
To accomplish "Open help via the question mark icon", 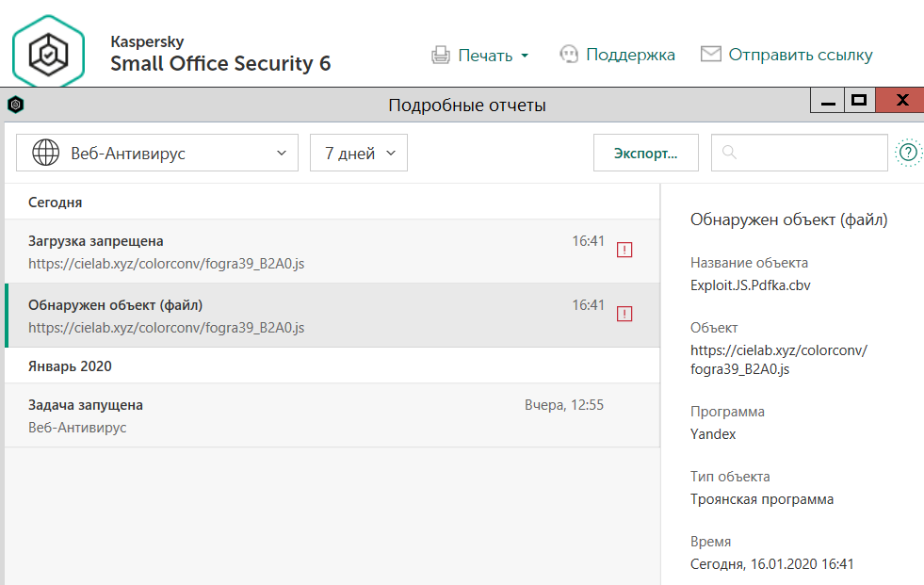I will pyautogui.click(x=908, y=152).
